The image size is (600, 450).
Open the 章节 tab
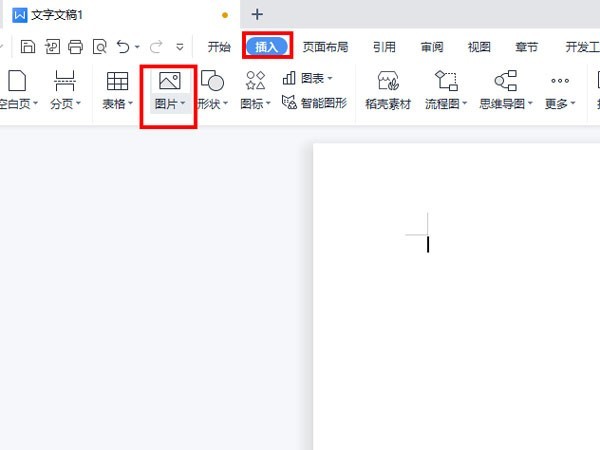527,47
